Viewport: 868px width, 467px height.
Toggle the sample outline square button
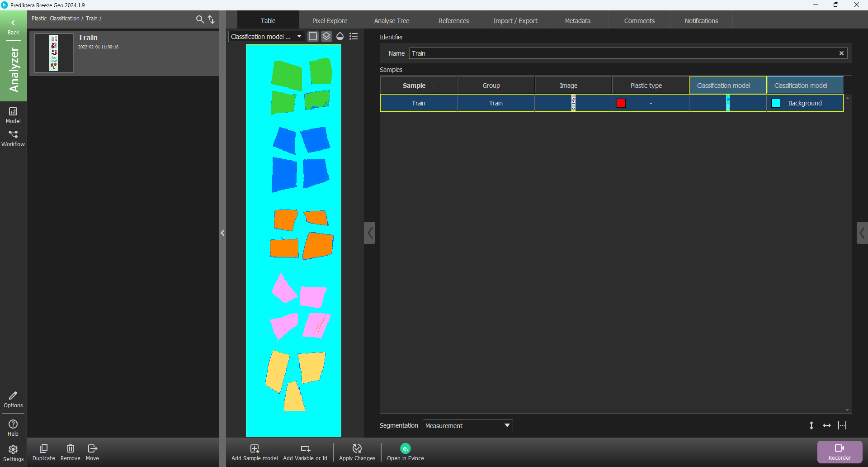pyautogui.click(x=313, y=37)
